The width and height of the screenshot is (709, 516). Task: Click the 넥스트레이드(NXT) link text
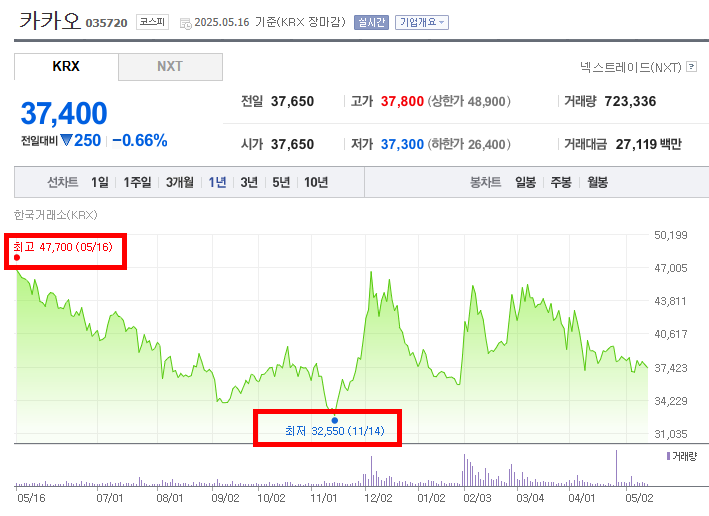click(x=630, y=67)
